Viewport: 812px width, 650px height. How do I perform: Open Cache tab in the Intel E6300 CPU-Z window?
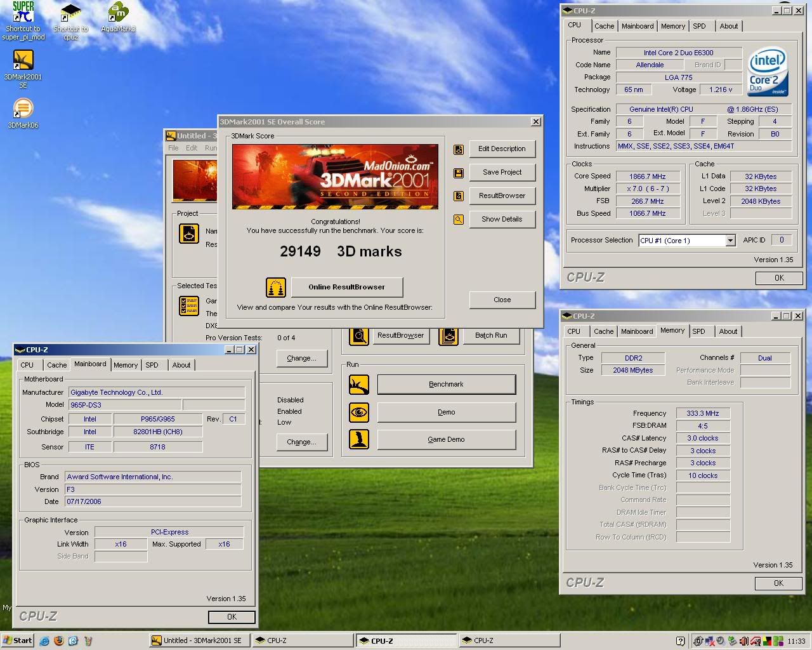click(x=604, y=26)
